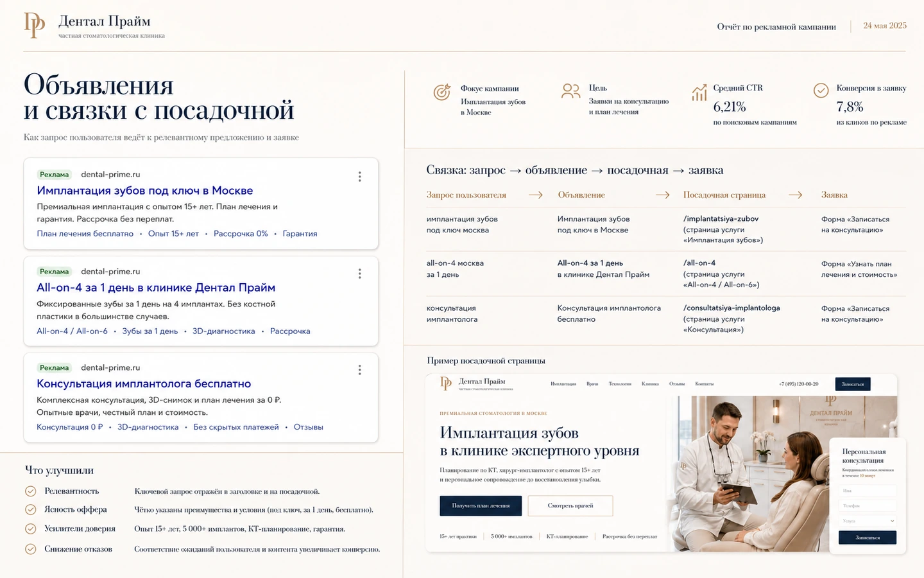Click the Дентал Прайм DP logo in report header
This screenshot has height=578, width=924.
click(35, 26)
